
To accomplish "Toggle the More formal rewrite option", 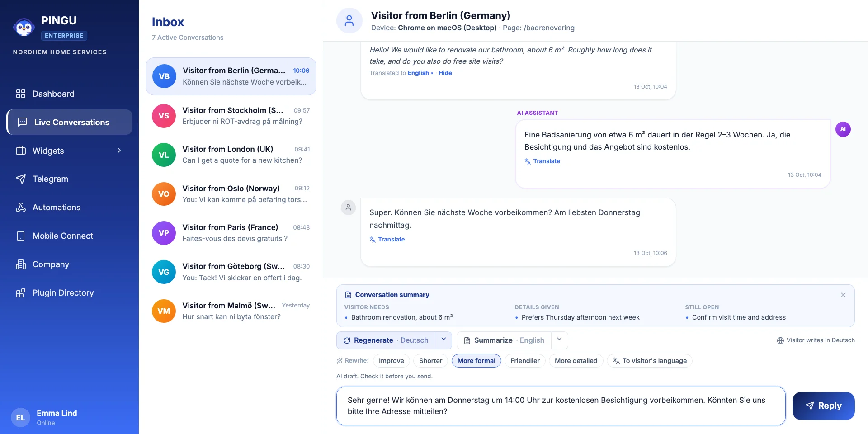I will (476, 361).
